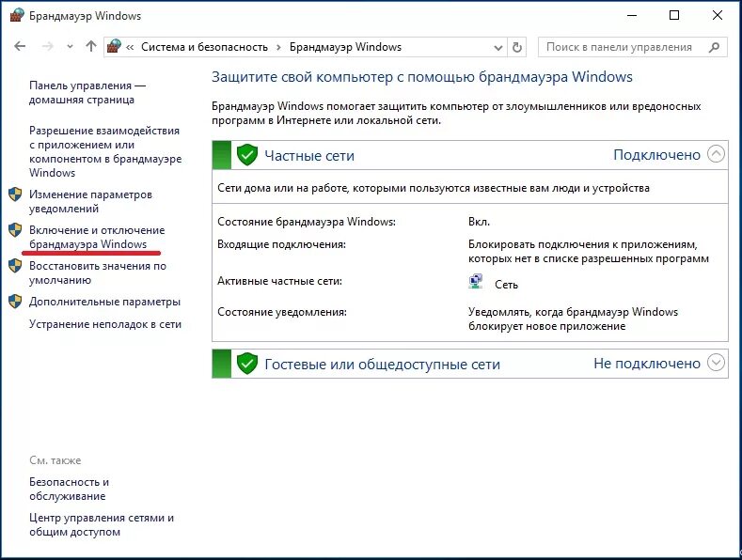Click 'Активные частные сети:' label

click(279, 281)
